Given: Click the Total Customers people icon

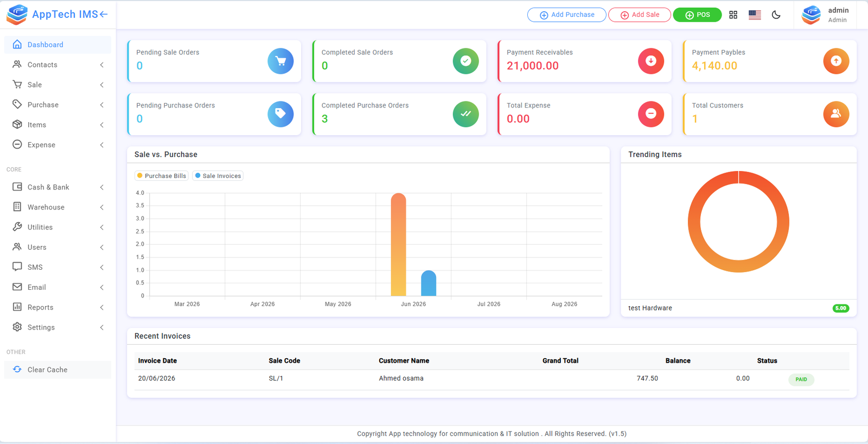Looking at the screenshot, I should point(836,114).
